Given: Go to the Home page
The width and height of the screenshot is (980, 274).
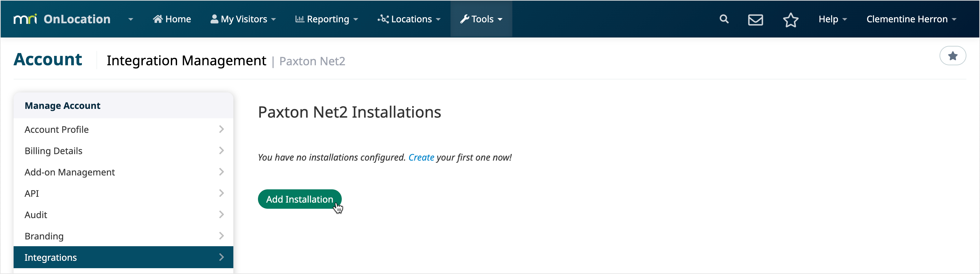Looking at the screenshot, I should (x=172, y=19).
